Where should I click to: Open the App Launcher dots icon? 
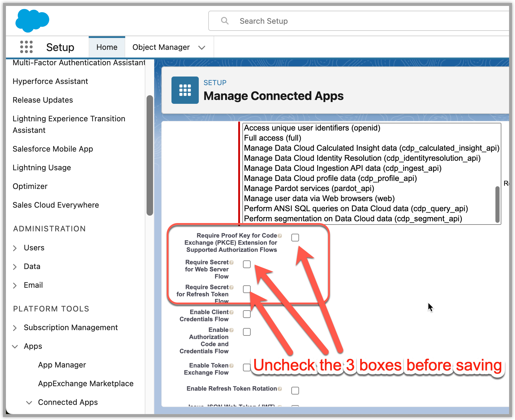coord(26,47)
